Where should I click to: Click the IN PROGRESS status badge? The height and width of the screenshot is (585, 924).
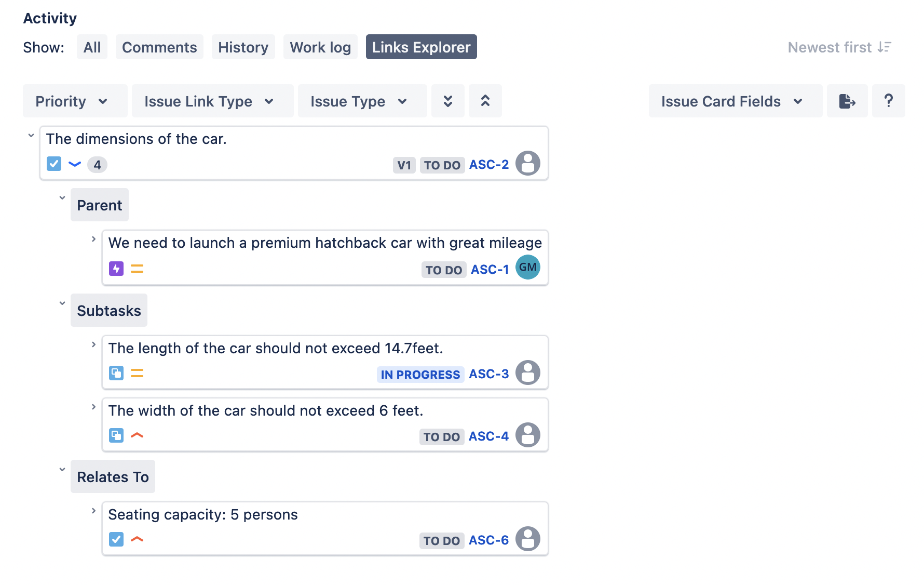click(420, 375)
